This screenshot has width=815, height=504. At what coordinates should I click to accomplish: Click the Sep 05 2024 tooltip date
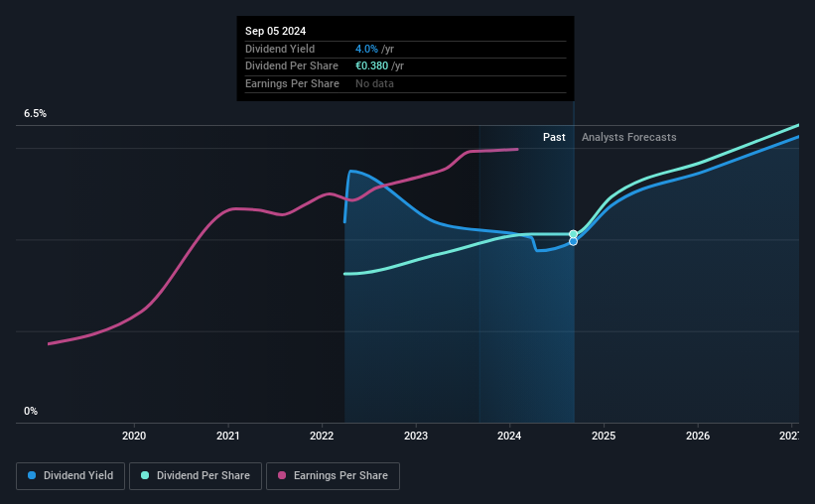(x=276, y=31)
